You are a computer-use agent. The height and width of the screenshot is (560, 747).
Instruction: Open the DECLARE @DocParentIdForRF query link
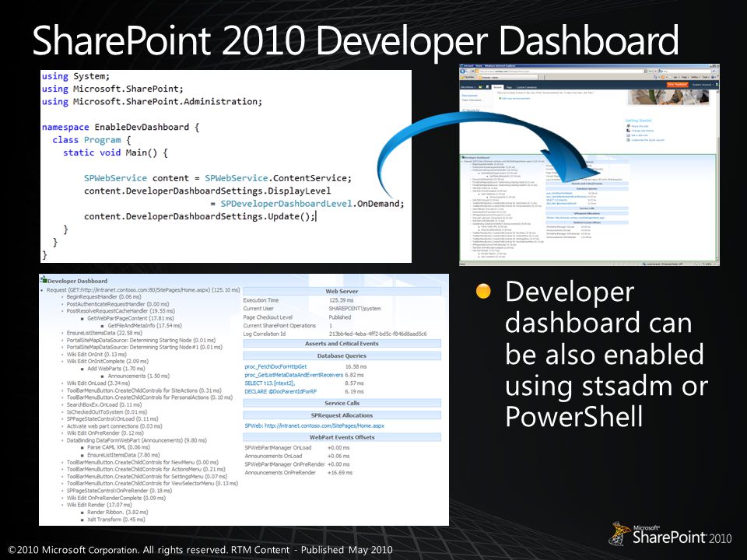pyautogui.click(x=280, y=391)
